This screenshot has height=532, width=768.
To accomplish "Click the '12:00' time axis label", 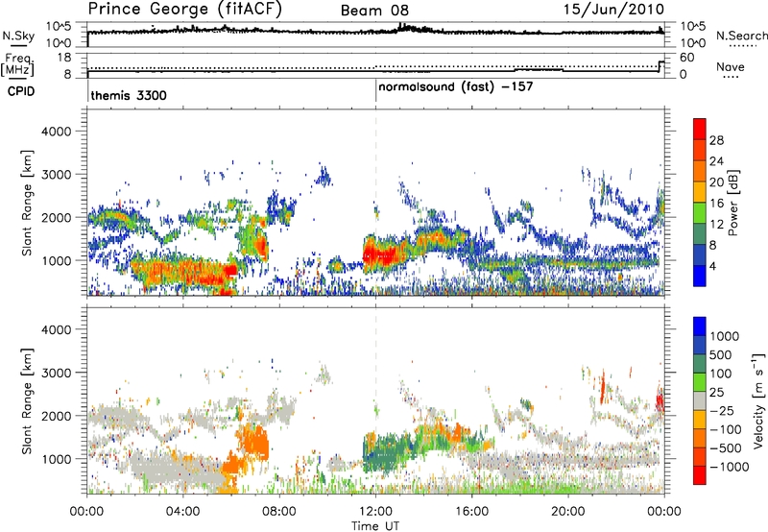I will click(375, 512).
